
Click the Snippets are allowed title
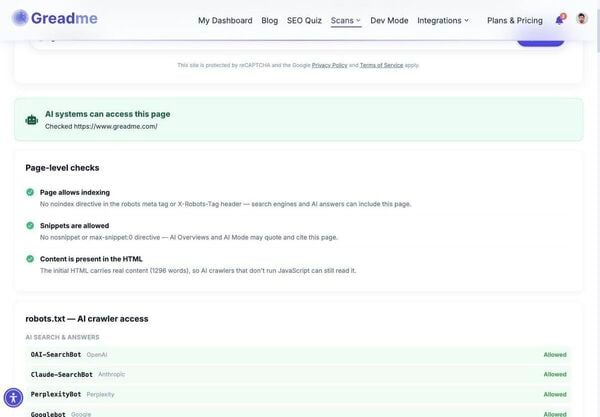point(74,226)
